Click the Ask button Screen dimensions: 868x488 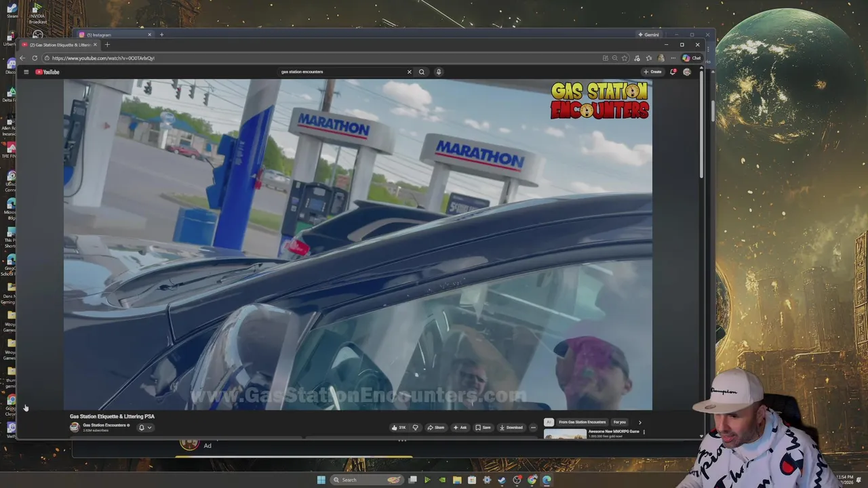(x=460, y=428)
